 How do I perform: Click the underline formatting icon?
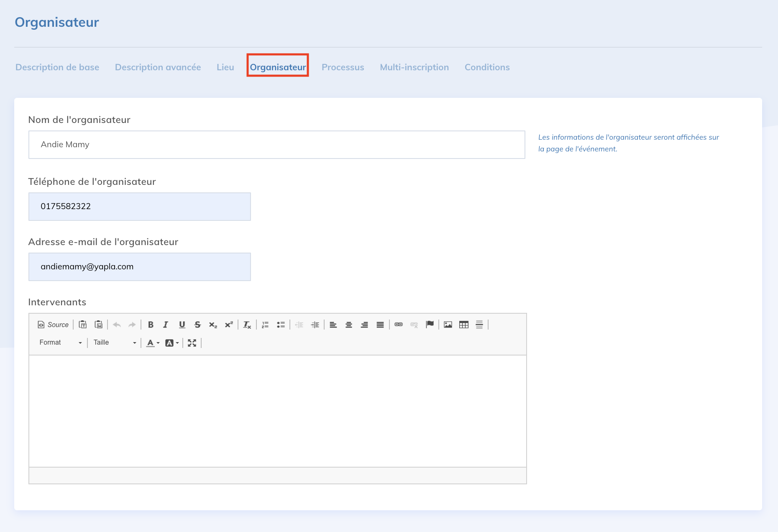coord(182,325)
